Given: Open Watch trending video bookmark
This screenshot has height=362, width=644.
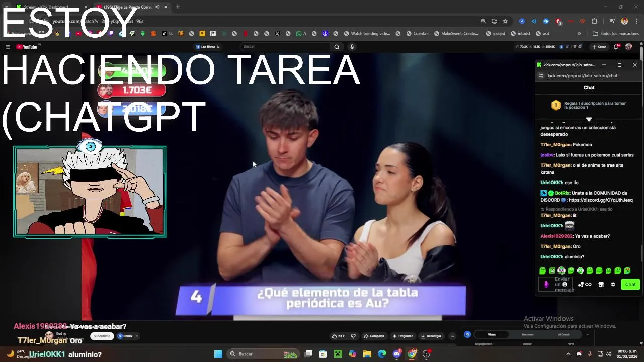Looking at the screenshot, I should 367,34.
